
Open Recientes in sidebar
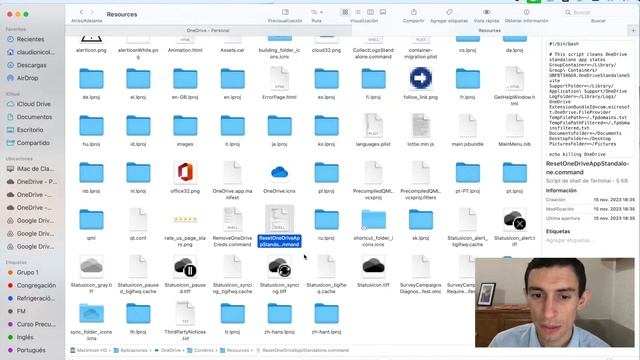[x=31, y=39]
